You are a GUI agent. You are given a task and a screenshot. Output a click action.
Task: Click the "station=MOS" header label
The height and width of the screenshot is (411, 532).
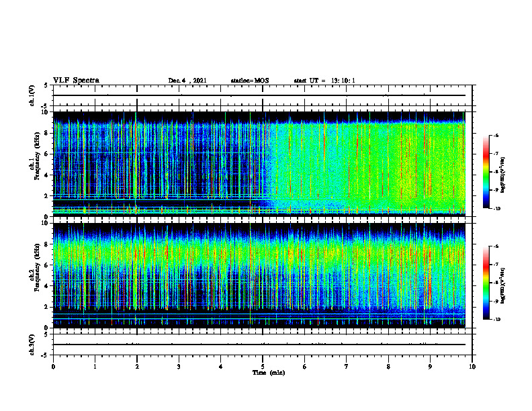tap(250, 81)
